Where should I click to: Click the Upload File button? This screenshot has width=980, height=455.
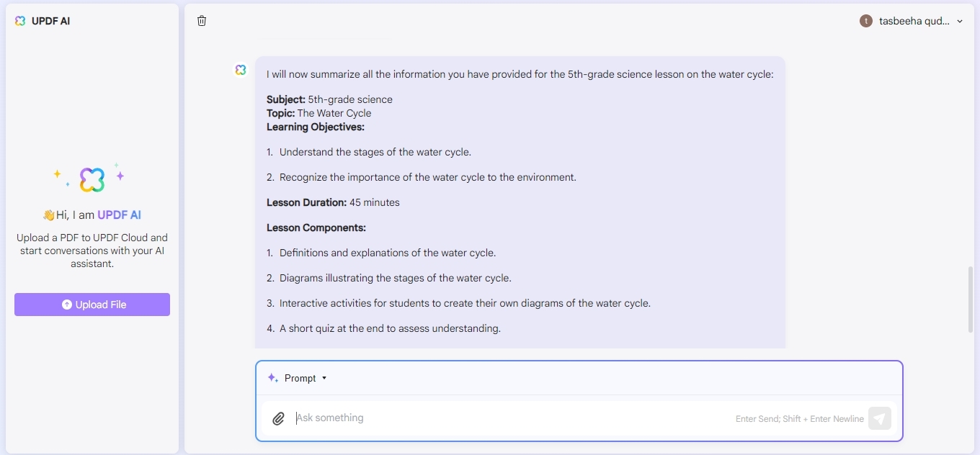92,305
